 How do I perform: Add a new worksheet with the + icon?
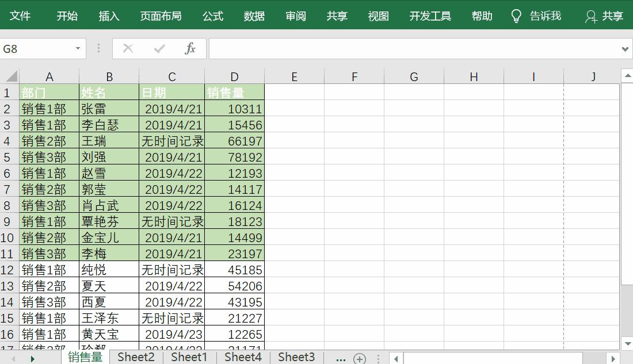(x=359, y=357)
